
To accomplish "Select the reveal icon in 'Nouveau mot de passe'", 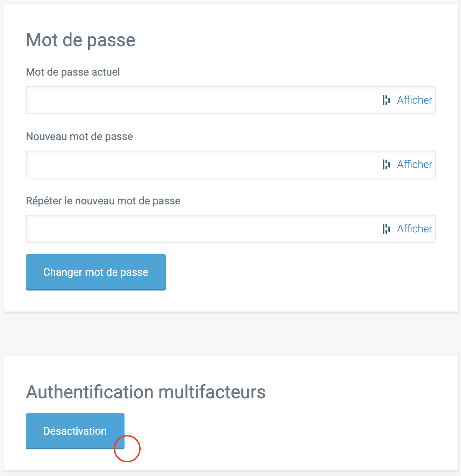I will (x=386, y=164).
